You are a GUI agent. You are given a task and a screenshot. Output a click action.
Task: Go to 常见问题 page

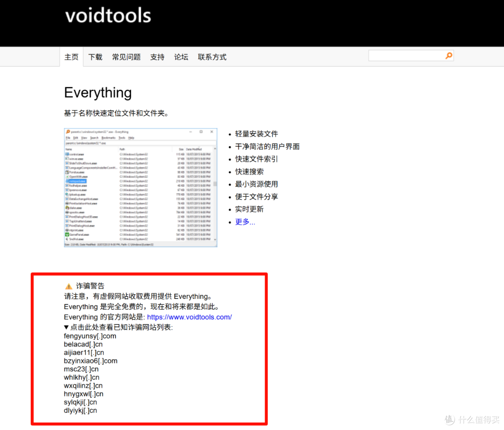point(126,57)
